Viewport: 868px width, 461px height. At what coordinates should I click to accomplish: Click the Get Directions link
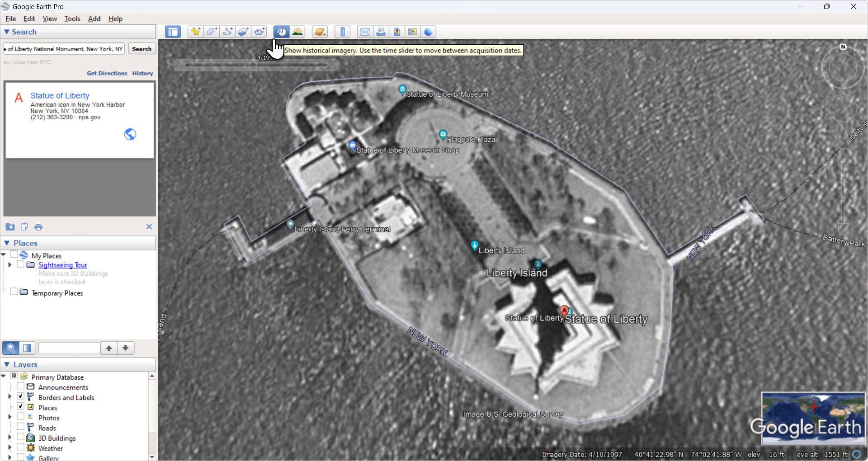tap(107, 73)
